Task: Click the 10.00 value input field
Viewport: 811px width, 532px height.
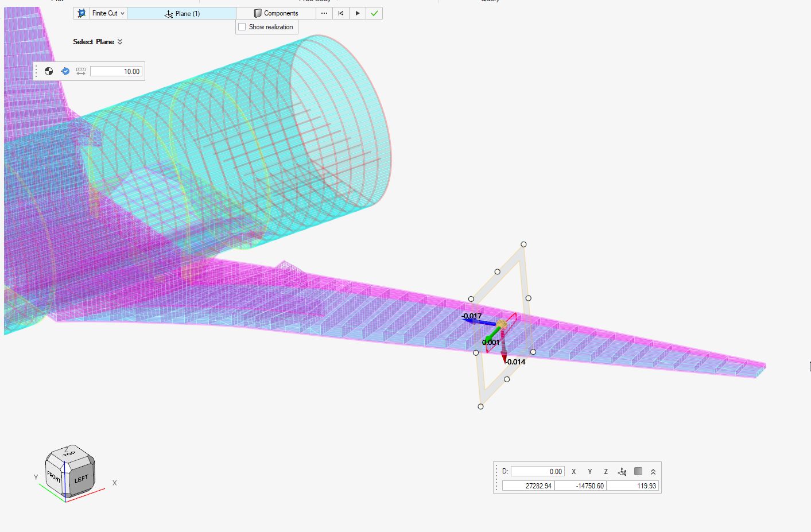Action: click(x=116, y=71)
